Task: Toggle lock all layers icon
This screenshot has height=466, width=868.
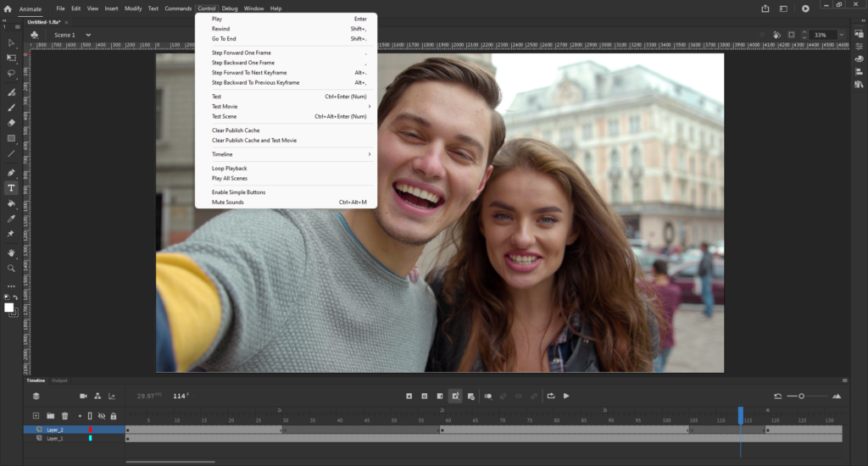Action: pyautogui.click(x=114, y=416)
